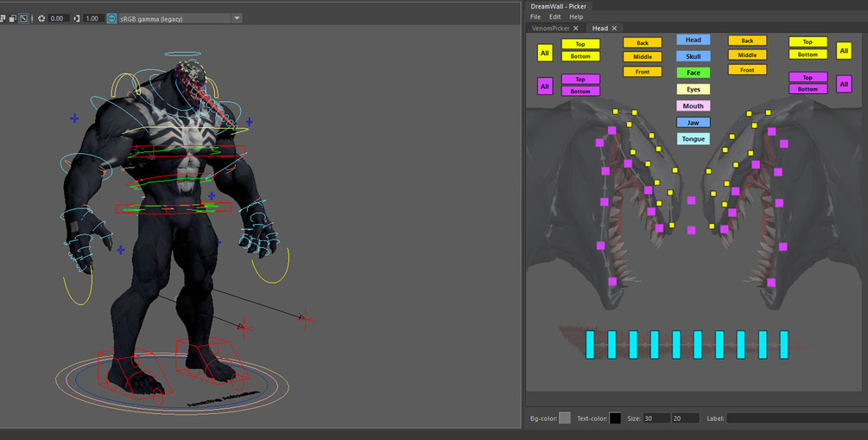Toggle the highlighted viewport toolbar icon
This screenshot has width=868, height=440.
[24, 18]
